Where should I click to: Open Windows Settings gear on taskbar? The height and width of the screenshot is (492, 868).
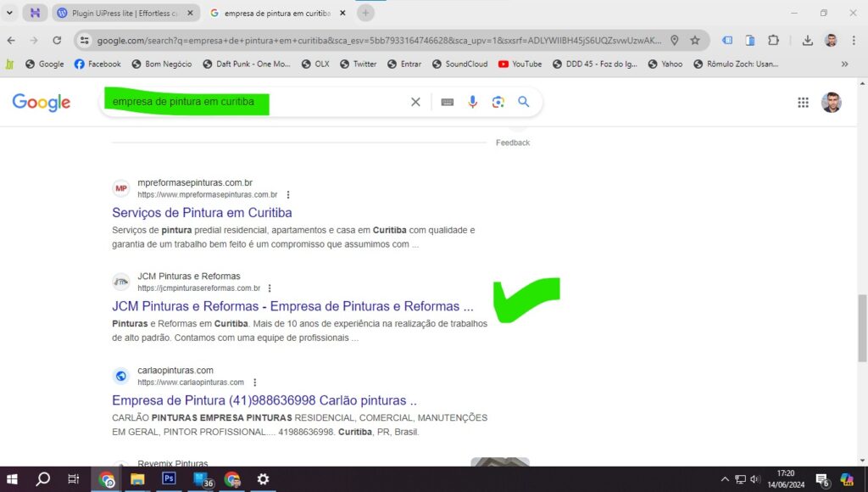(263, 479)
